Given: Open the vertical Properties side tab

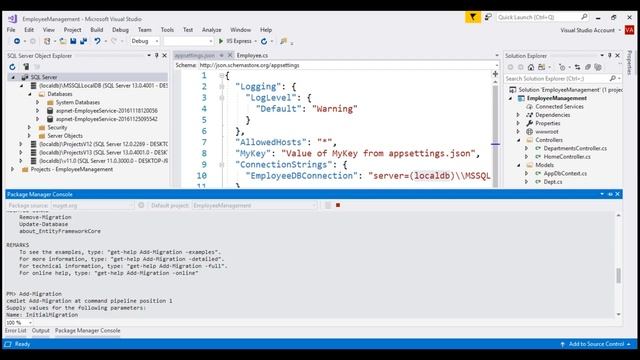Looking at the screenshot, I should pos(629,63).
